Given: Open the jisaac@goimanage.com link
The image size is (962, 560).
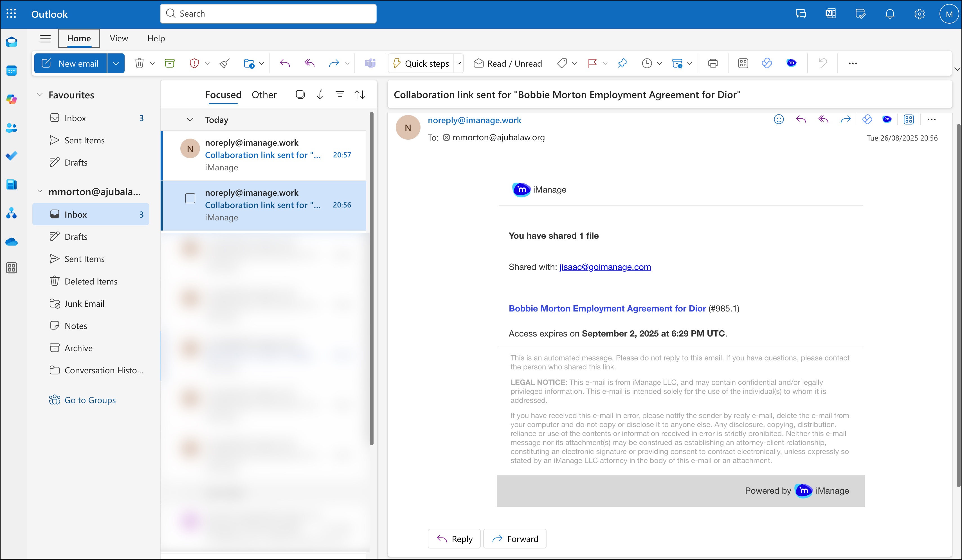Looking at the screenshot, I should [x=605, y=267].
